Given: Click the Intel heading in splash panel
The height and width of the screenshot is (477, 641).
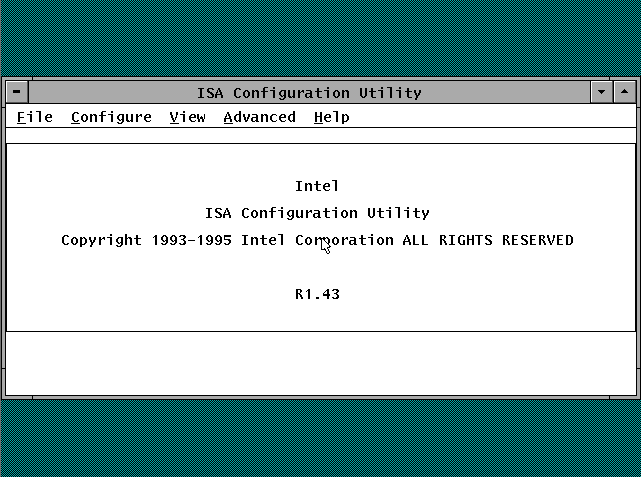Looking at the screenshot, I should (x=317, y=186).
